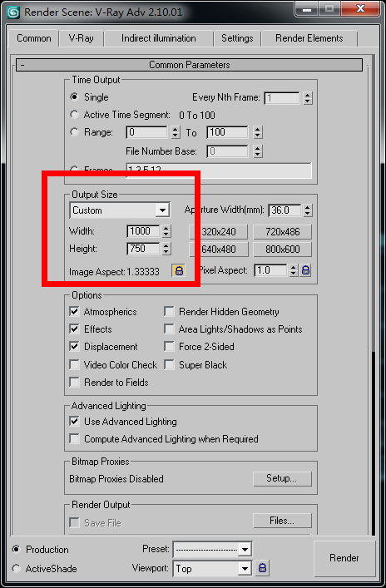The image size is (386, 588).
Task: Adjust Every Nth Frame spinner
Action: point(308,98)
